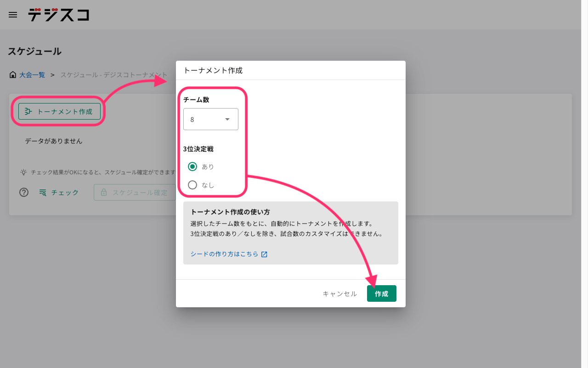Screen dimensions: 588x368
Task: Click the トーナメント作成 dialog title
Action: (213, 70)
